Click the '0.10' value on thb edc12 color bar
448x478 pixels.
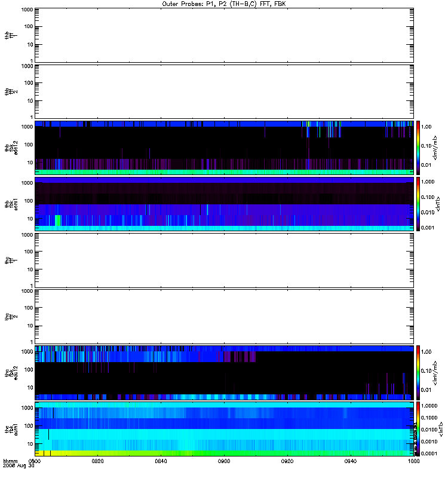426,146
